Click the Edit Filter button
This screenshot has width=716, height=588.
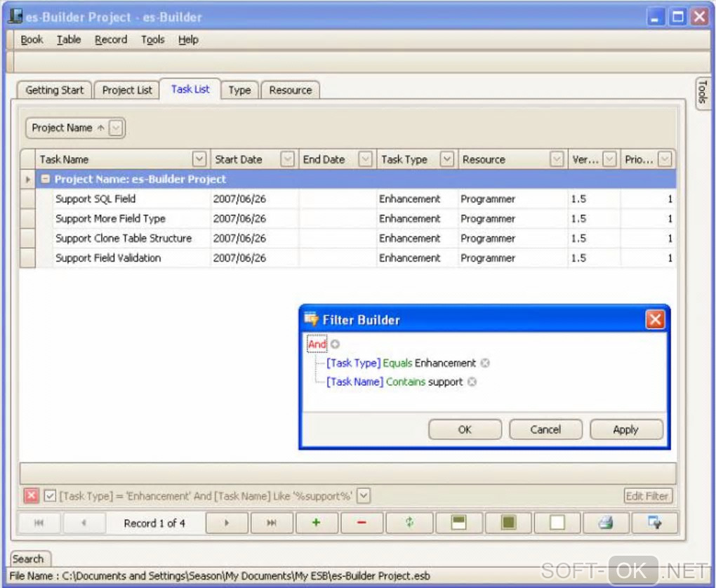(647, 496)
